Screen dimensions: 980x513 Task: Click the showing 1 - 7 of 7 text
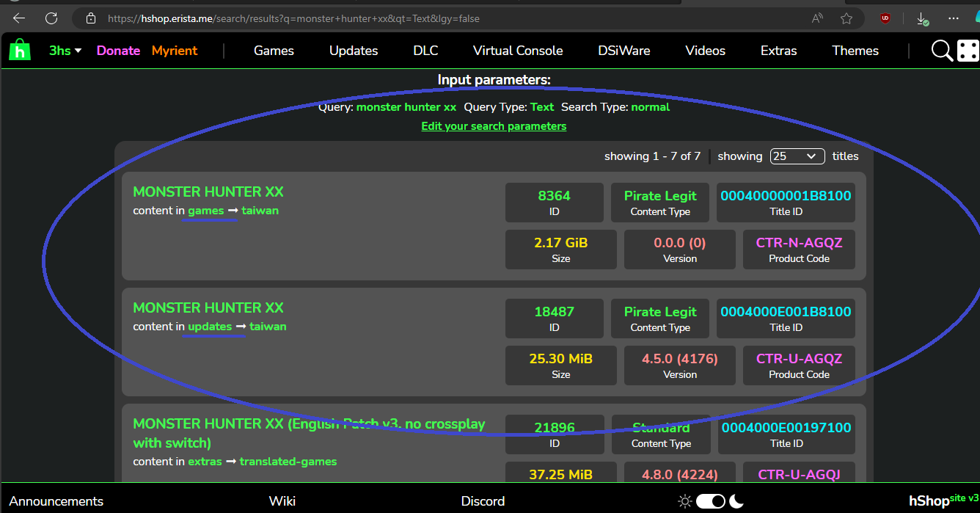pyautogui.click(x=652, y=156)
